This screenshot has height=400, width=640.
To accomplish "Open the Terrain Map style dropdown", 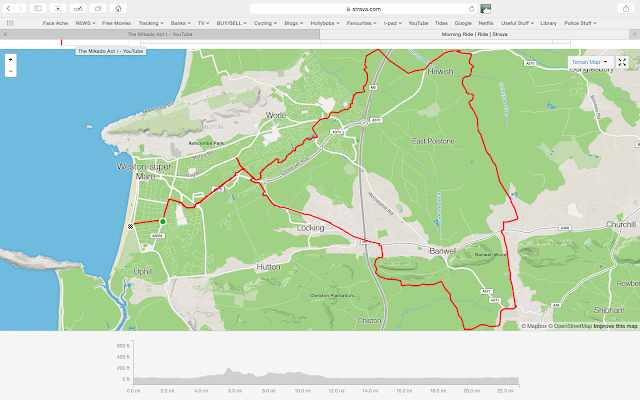I will click(589, 62).
